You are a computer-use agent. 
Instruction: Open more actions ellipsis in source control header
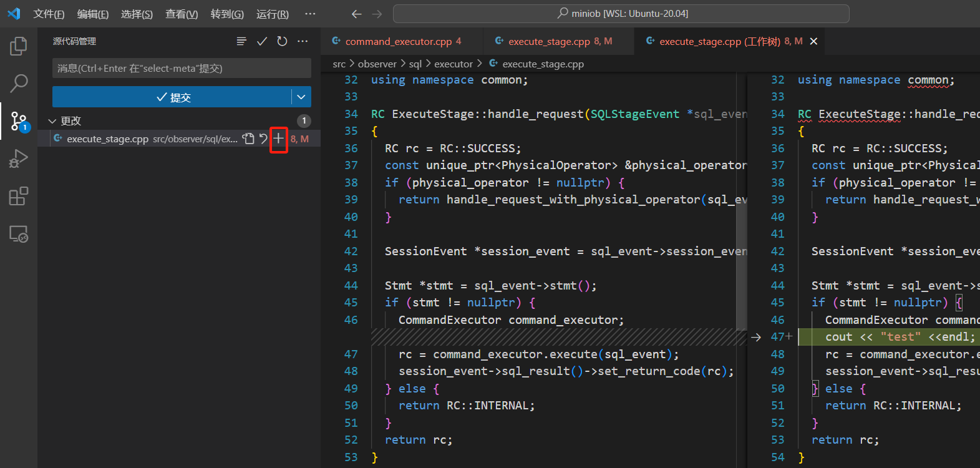tap(303, 41)
